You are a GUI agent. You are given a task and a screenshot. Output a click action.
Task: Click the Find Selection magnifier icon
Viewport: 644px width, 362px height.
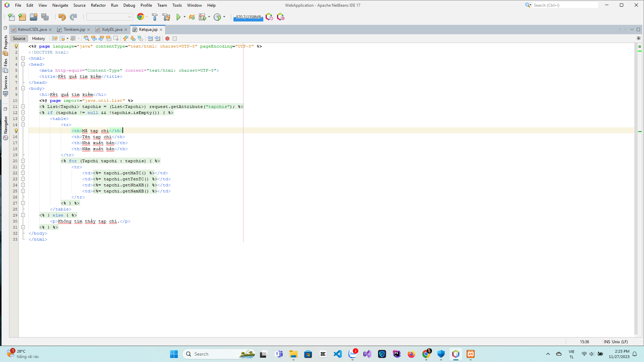point(86,39)
